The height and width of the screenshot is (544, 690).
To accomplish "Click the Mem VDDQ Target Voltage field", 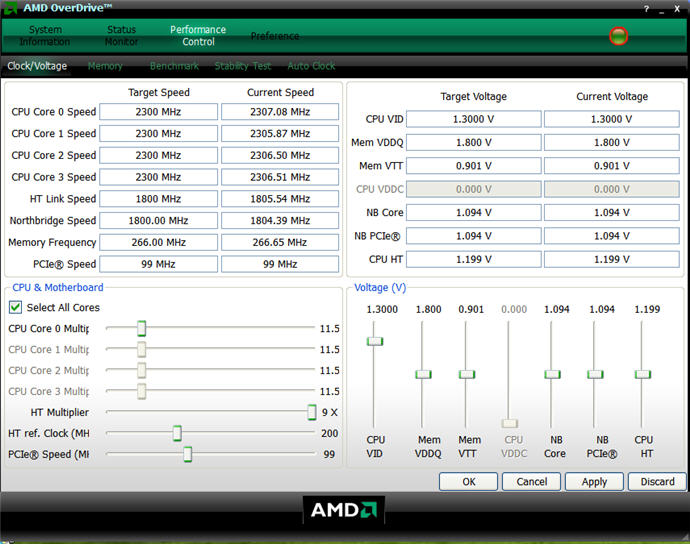I will 473,143.
